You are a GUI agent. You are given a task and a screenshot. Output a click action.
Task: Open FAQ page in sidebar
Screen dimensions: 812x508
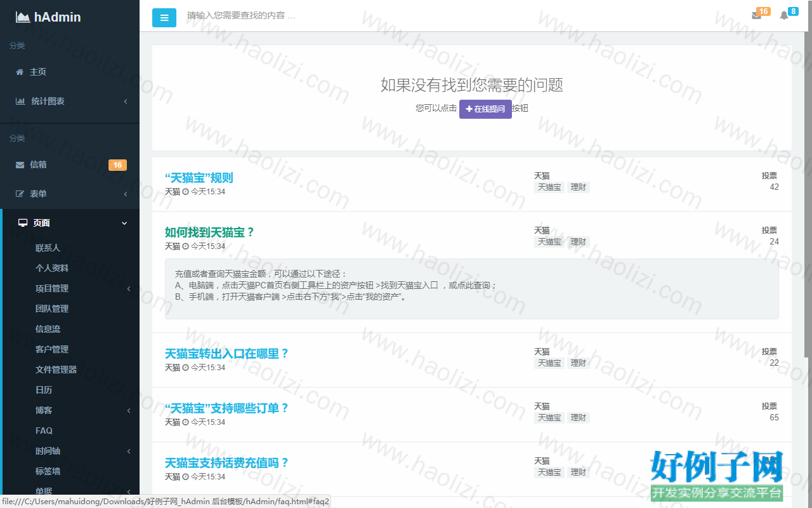44,431
